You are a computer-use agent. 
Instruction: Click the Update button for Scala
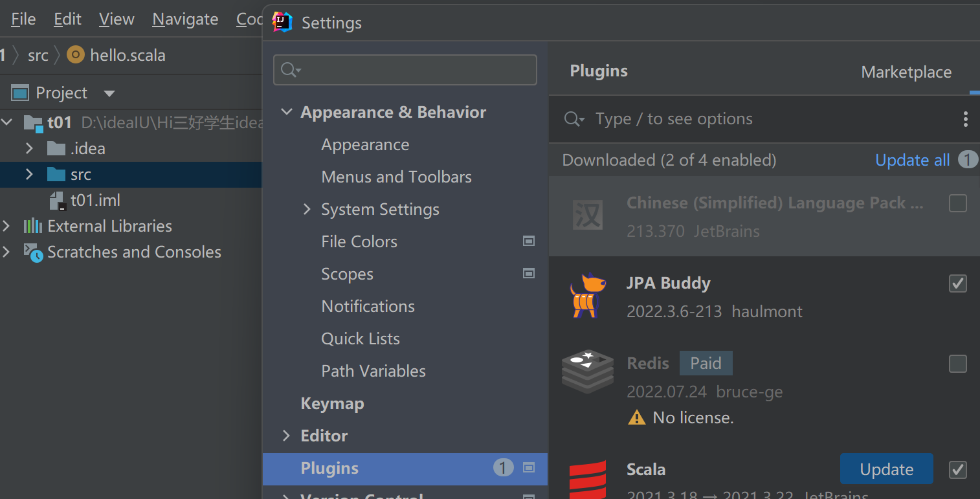(886, 469)
